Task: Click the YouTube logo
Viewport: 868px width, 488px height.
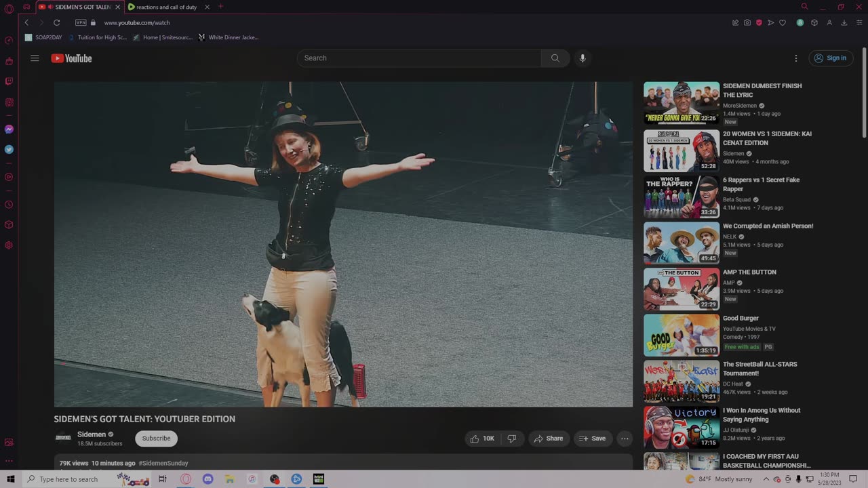Action: point(71,58)
